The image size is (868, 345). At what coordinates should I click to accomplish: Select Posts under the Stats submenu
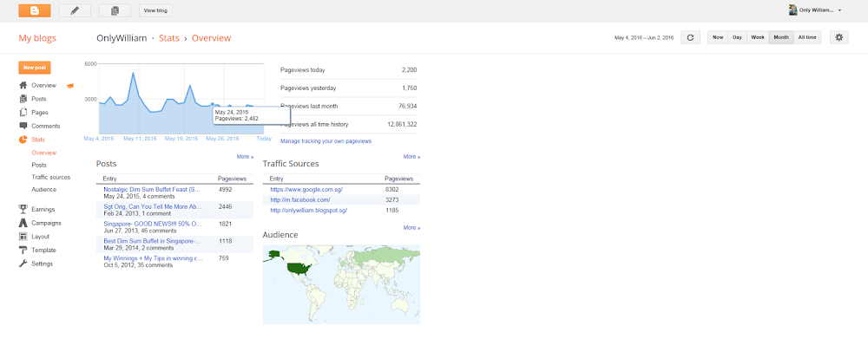tap(39, 165)
